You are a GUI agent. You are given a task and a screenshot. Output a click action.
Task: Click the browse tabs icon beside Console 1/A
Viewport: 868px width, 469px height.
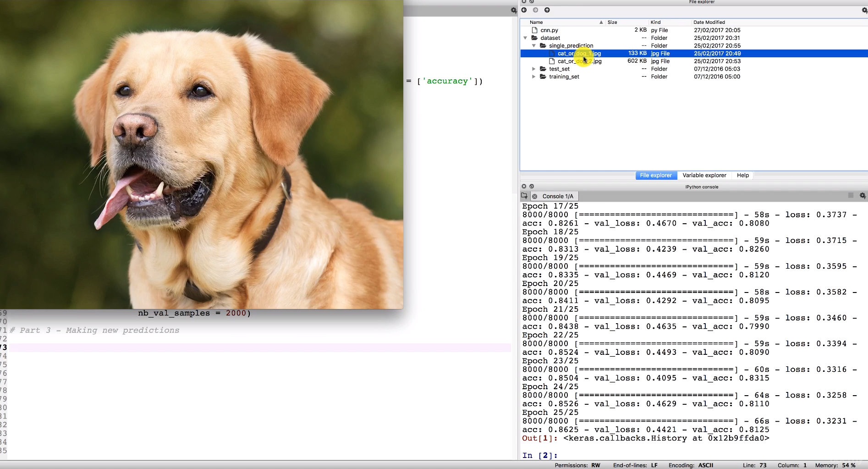(524, 196)
